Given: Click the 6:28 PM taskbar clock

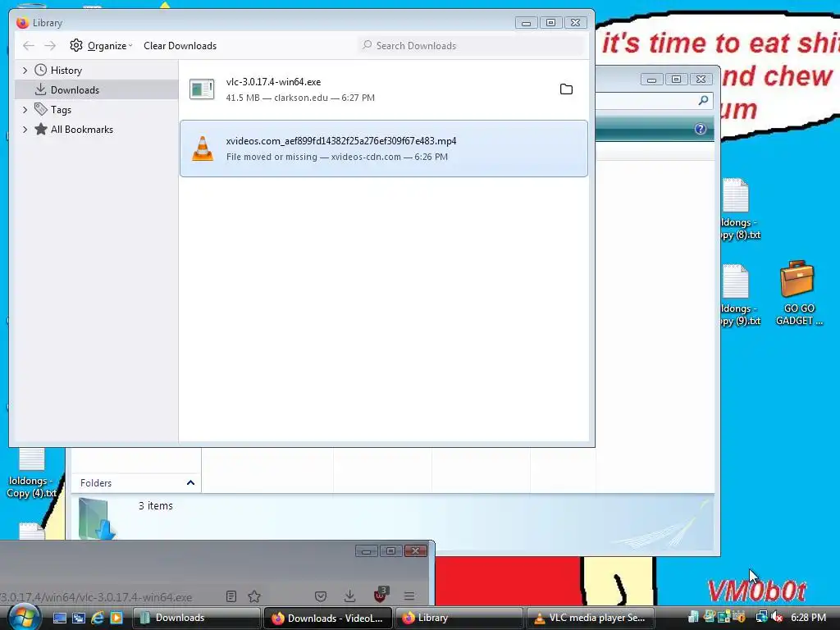Looking at the screenshot, I should click(x=808, y=618).
